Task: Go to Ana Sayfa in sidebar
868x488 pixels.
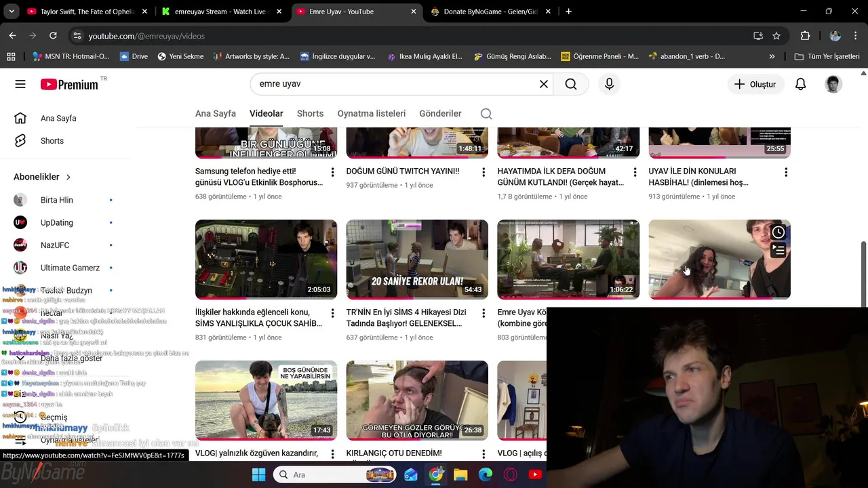Action: click(x=58, y=118)
